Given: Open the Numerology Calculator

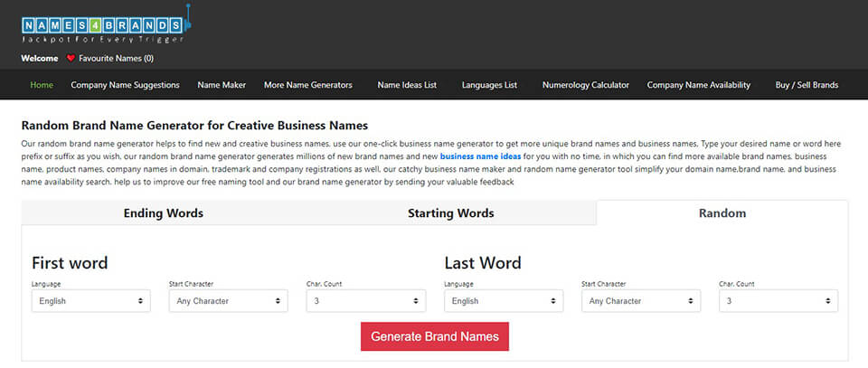Looking at the screenshot, I should point(586,85).
